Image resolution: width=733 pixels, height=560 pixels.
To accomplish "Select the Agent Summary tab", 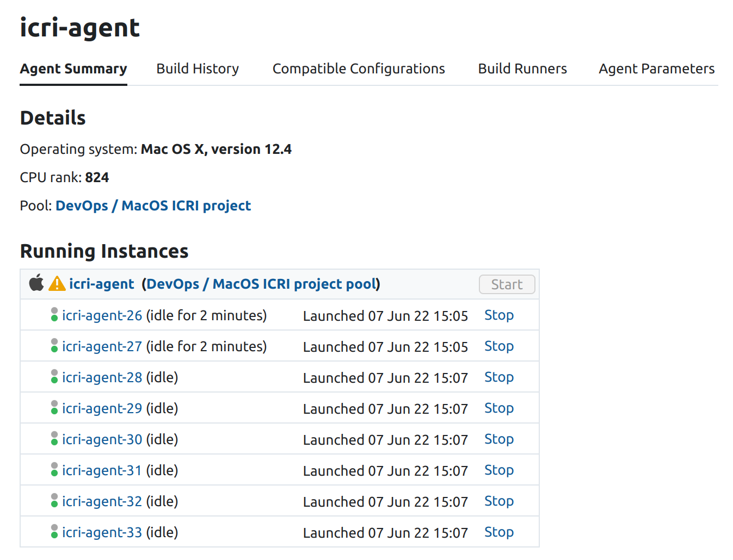I will click(x=73, y=69).
